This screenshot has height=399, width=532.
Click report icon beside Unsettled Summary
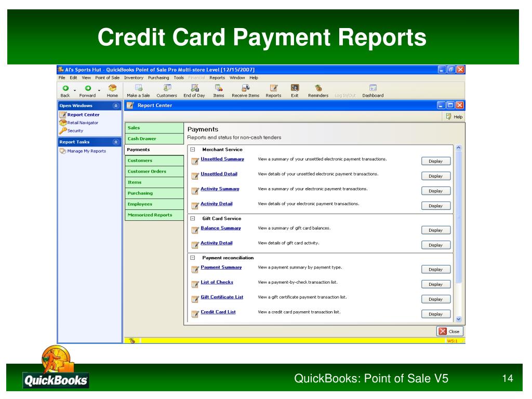coord(195,161)
